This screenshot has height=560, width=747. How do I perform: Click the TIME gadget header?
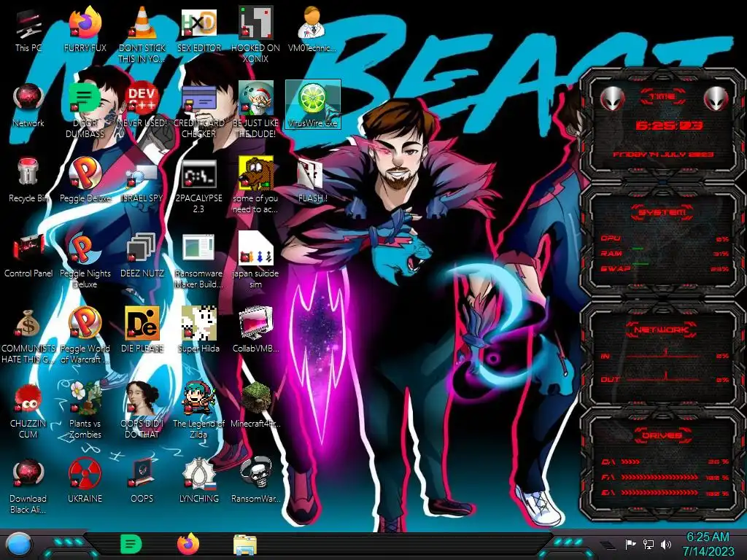pos(662,97)
